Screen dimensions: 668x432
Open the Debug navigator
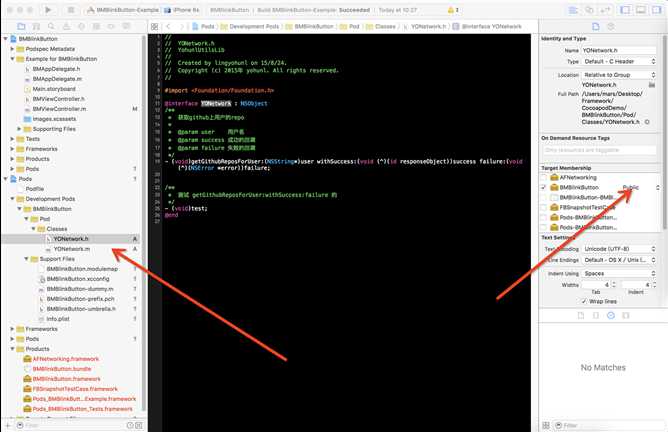[x=96, y=26]
